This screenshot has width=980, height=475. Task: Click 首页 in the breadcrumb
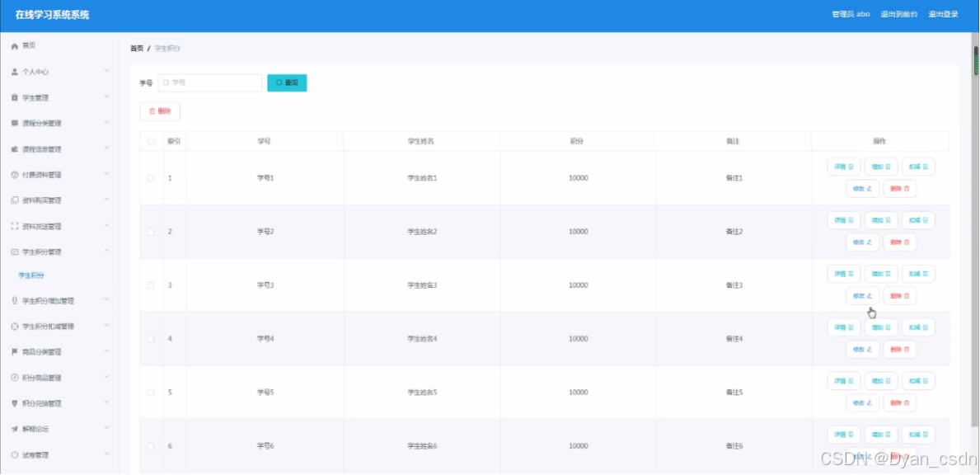coord(136,48)
